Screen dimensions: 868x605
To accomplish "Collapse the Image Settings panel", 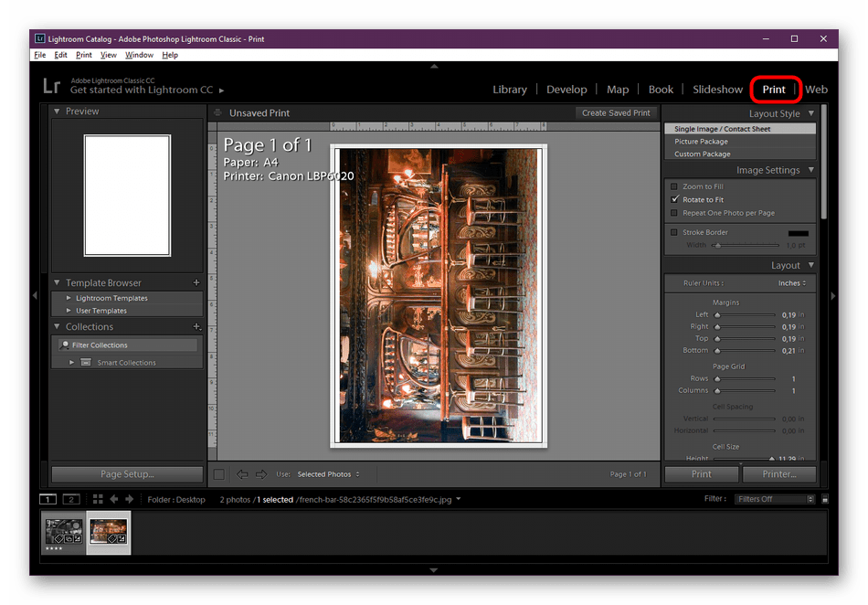I will click(811, 169).
